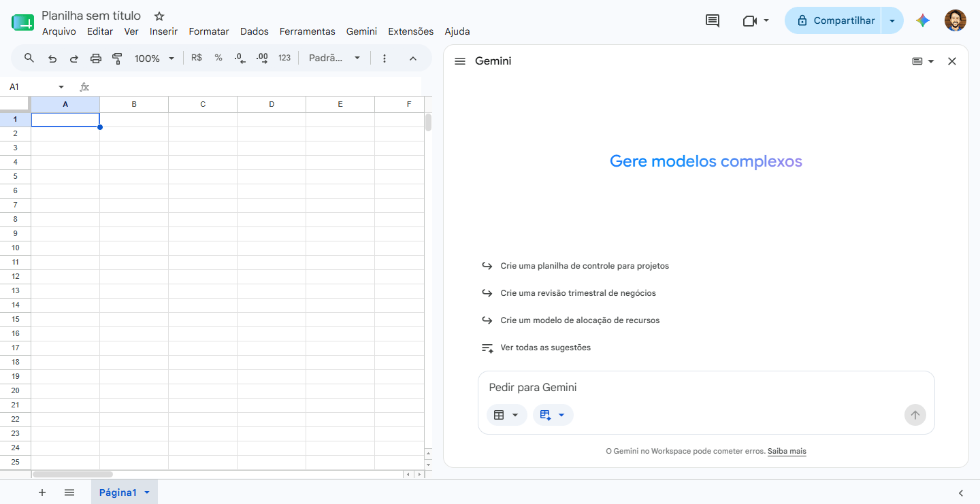Open the Ajuda menu
This screenshot has height=504, width=980.
pyautogui.click(x=457, y=31)
